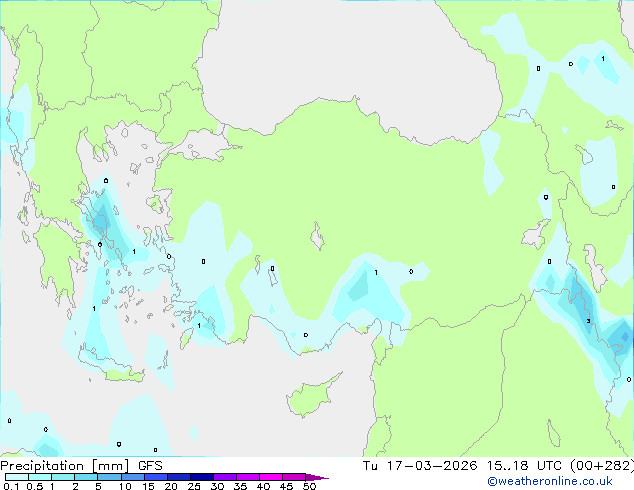This screenshot has width=634, height=490.
Task: Click the '0.5' legend scale label
Action: pos(35,486)
